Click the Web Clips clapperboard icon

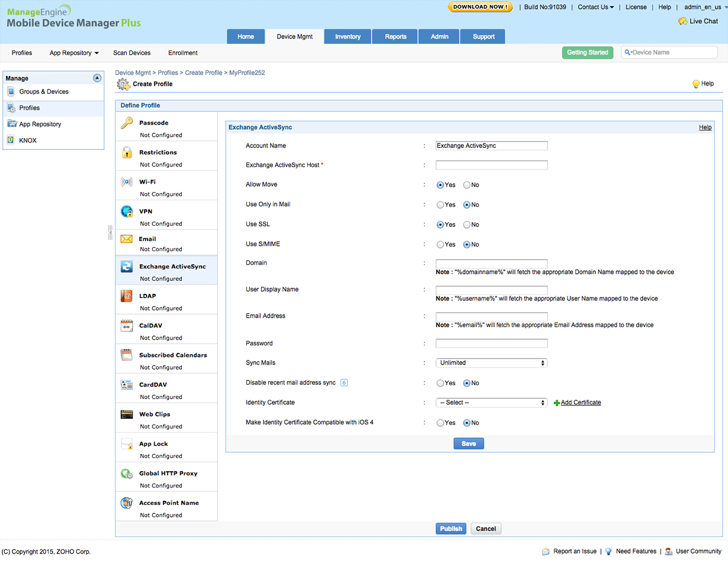pos(127,414)
